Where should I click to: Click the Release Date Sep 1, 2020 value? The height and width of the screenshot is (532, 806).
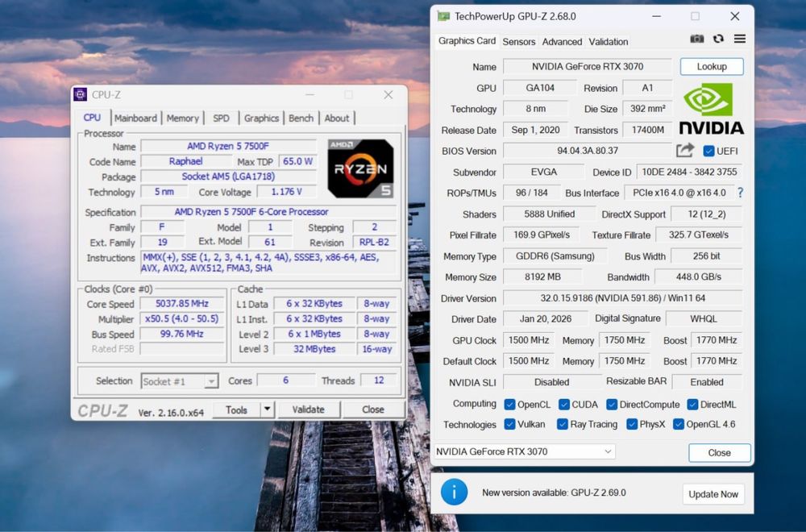point(535,130)
